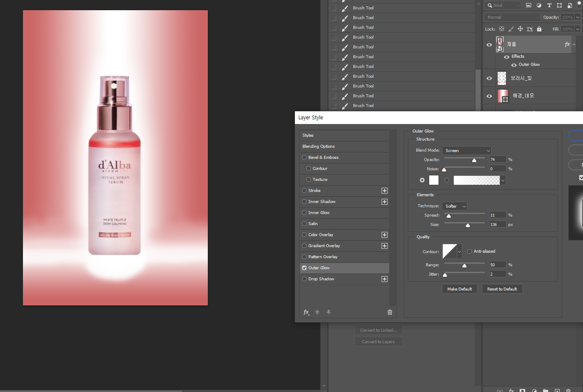Hide the 브러시_빛 layer

pyautogui.click(x=489, y=78)
